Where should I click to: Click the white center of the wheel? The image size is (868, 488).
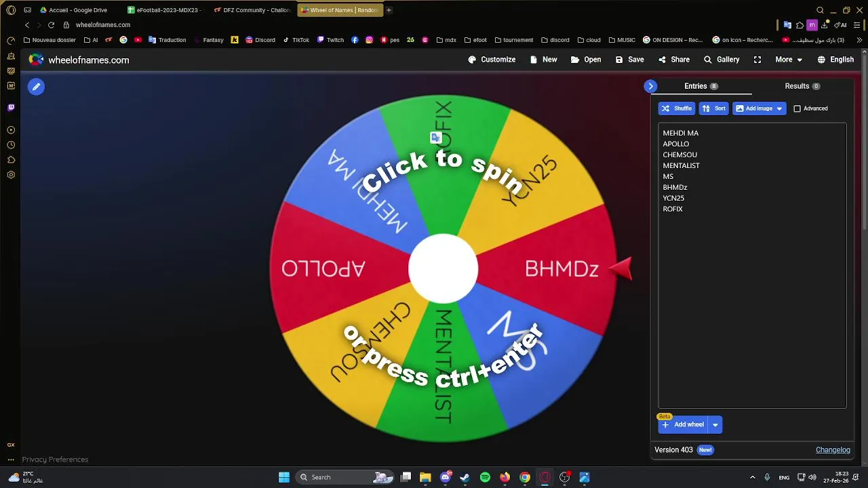click(x=443, y=268)
